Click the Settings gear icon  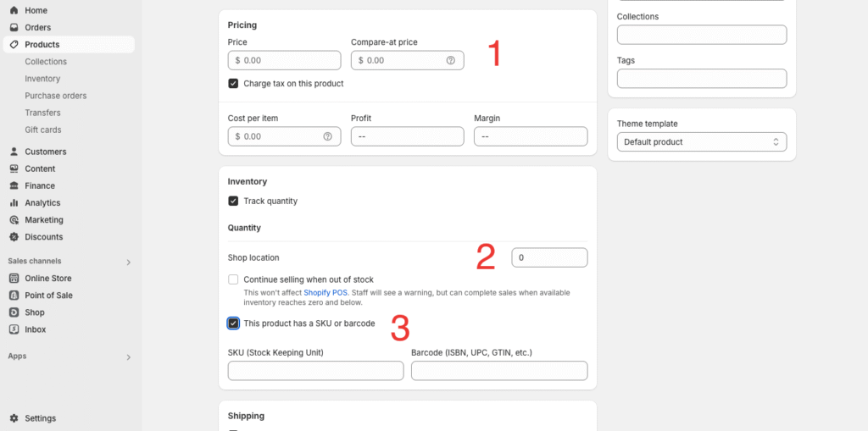14,418
